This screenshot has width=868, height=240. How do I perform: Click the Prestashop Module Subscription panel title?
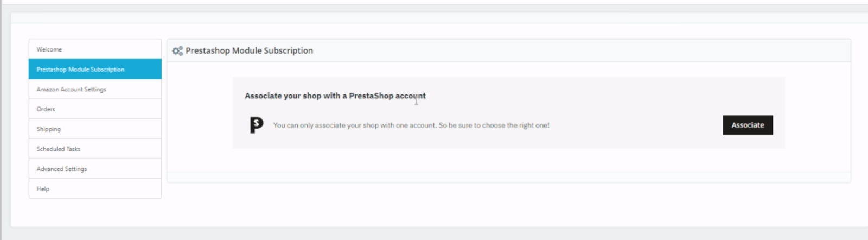[x=249, y=50]
